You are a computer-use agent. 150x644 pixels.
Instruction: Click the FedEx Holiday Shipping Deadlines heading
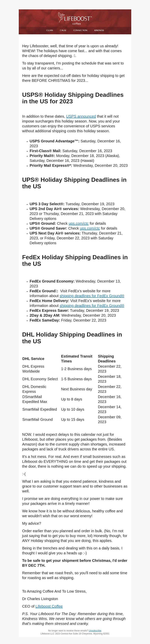point(75,261)
